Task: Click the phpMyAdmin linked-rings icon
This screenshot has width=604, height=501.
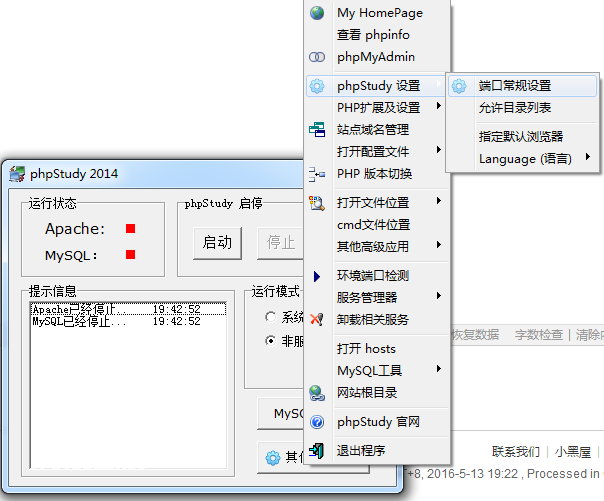Action: pos(317,57)
